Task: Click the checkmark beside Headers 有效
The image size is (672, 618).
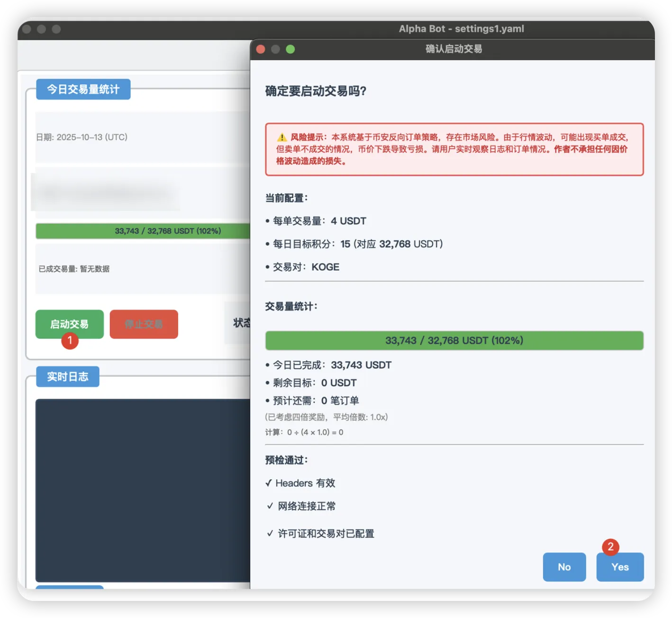Action: (x=269, y=483)
